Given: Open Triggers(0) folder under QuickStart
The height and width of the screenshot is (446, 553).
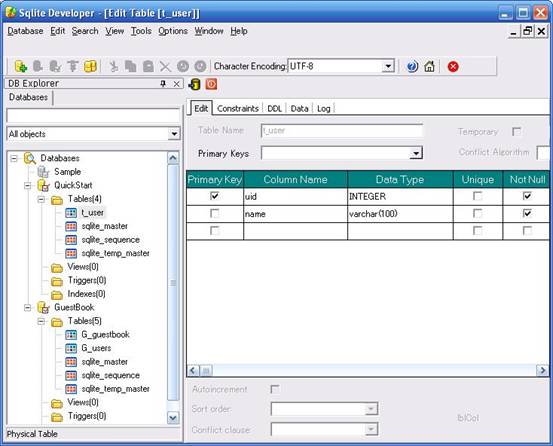Looking at the screenshot, I should click(x=87, y=280).
